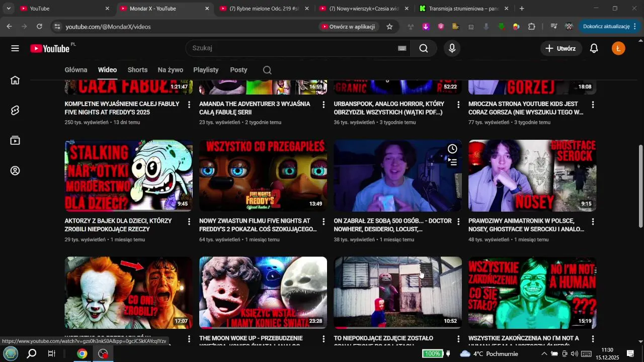Screen dimensions: 644x362
Task: Open options for Amanda The Adventurer 3 video
Action: tap(324, 105)
